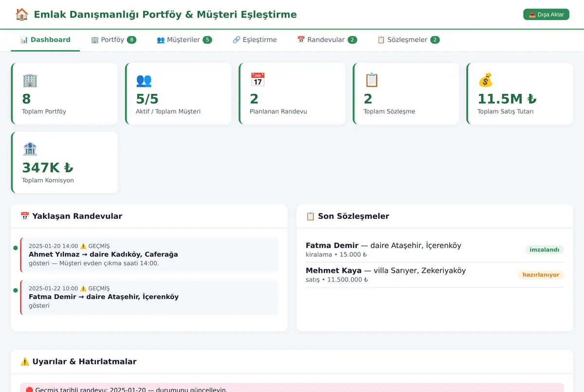Click the people icon on Aktif Müşteri card
Viewport: 584px width, 392px height.
[x=144, y=80]
